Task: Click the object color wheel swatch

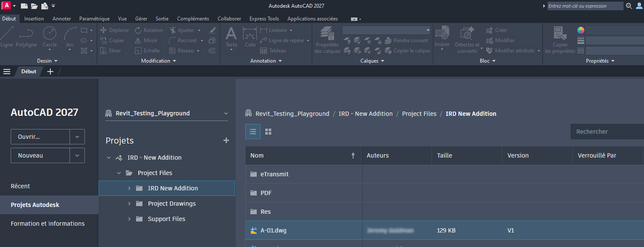Action: coord(581,30)
